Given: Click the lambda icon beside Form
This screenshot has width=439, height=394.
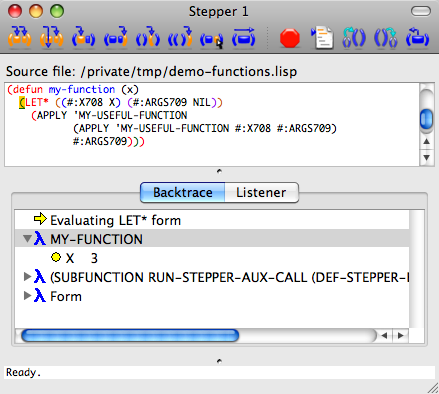Looking at the screenshot, I should (40, 296).
